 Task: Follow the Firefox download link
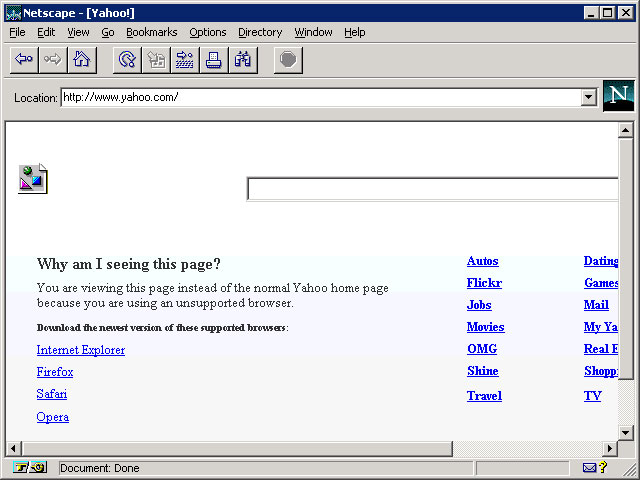[x=55, y=372]
